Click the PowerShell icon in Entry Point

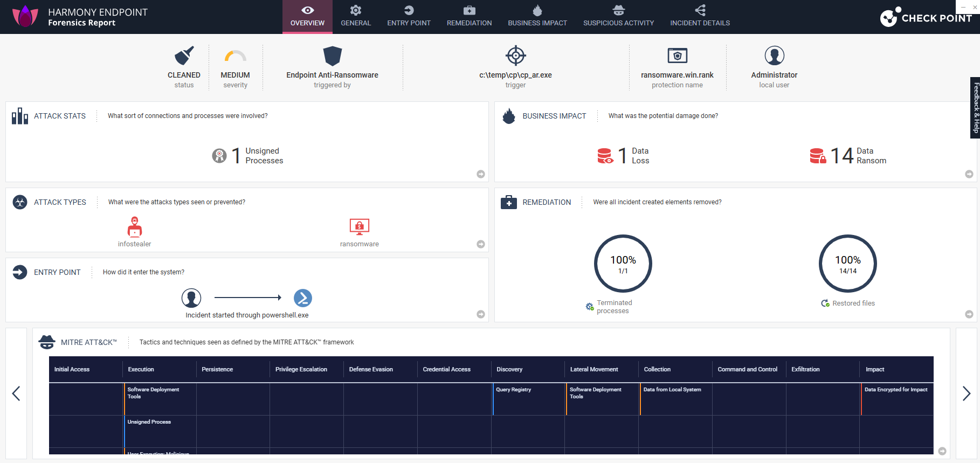point(303,298)
